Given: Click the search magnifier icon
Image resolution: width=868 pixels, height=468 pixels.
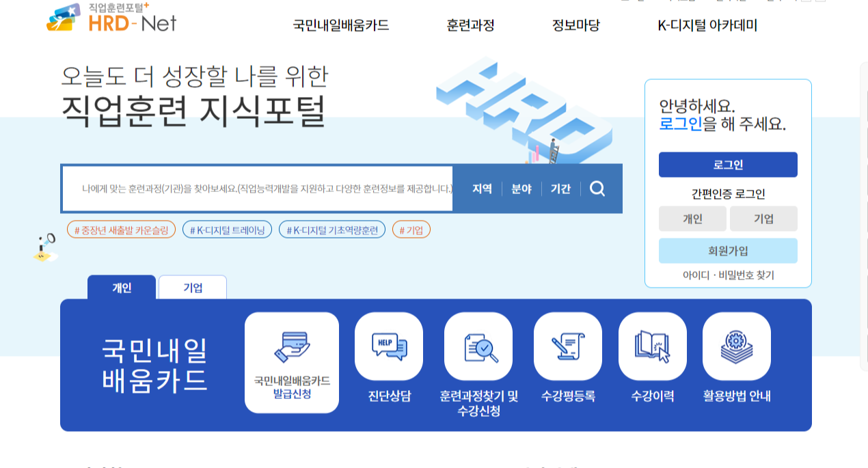Looking at the screenshot, I should click(x=597, y=189).
